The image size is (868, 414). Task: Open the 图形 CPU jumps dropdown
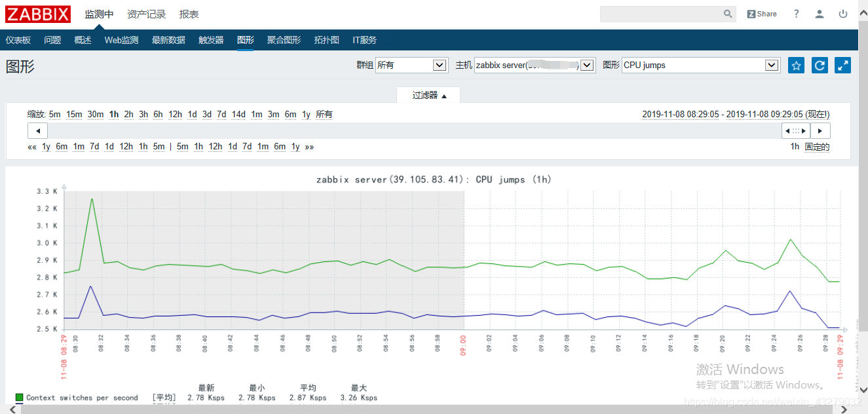pos(700,65)
